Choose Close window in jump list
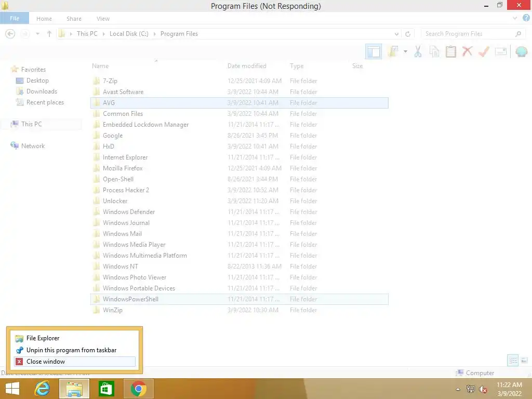 click(x=75, y=362)
